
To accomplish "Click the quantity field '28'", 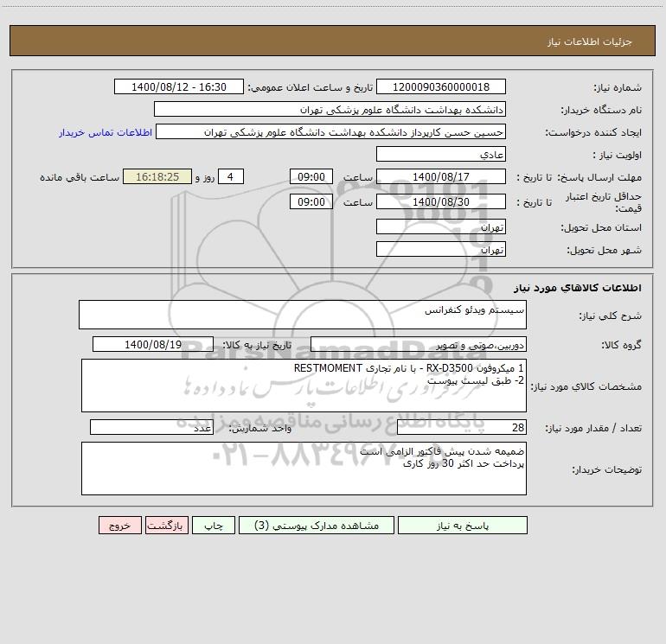I will click(x=462, y=427).
